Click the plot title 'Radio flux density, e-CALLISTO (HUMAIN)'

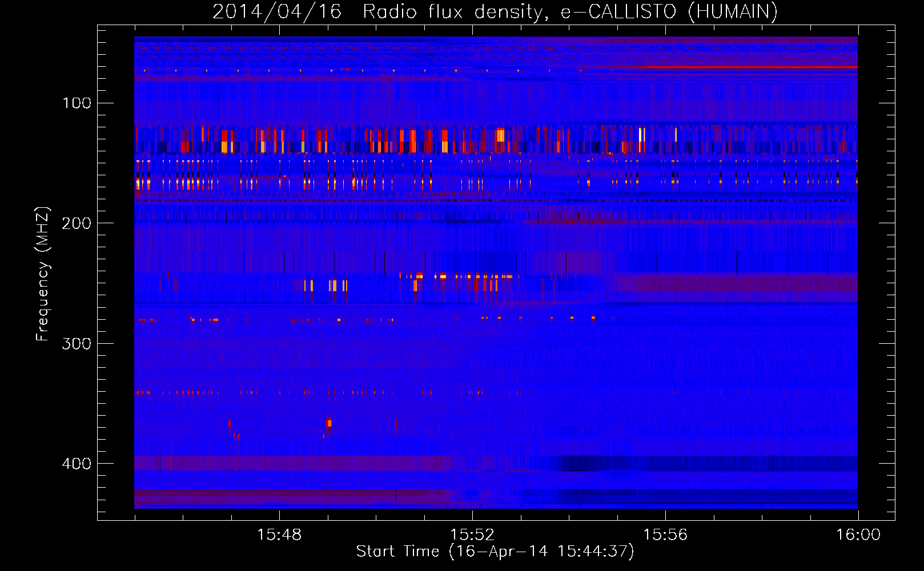pos(570,12)
